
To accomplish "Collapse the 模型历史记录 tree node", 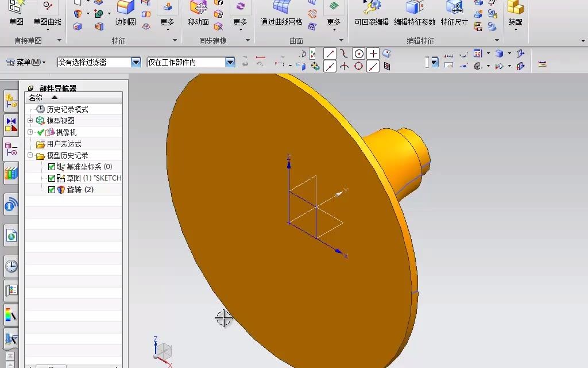I will tap(29, 155).
